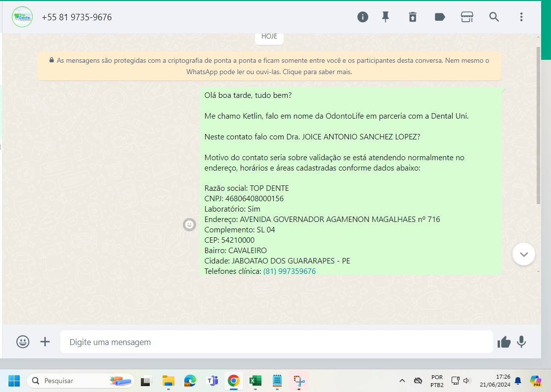This screenshot has width=551, height=392.
Task: Open the attach plus menu
Action: click(x=45, y=342)
